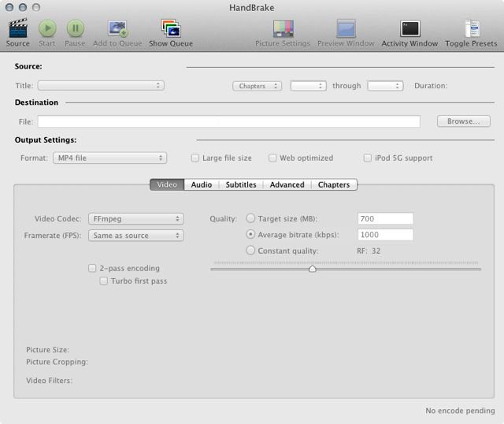Open the Source clapperboard icon
The height and width of the screenshot is (424, 504).
coord(17,28)
